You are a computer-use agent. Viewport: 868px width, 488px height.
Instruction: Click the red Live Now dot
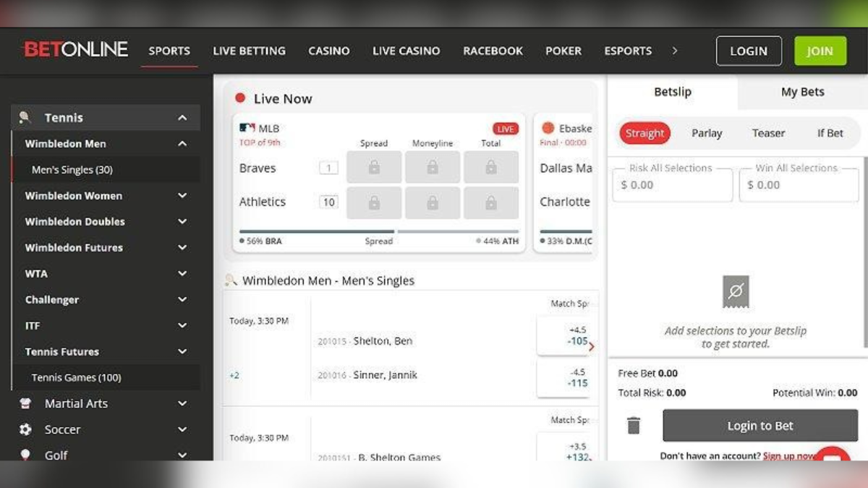(x=240, y=98)
